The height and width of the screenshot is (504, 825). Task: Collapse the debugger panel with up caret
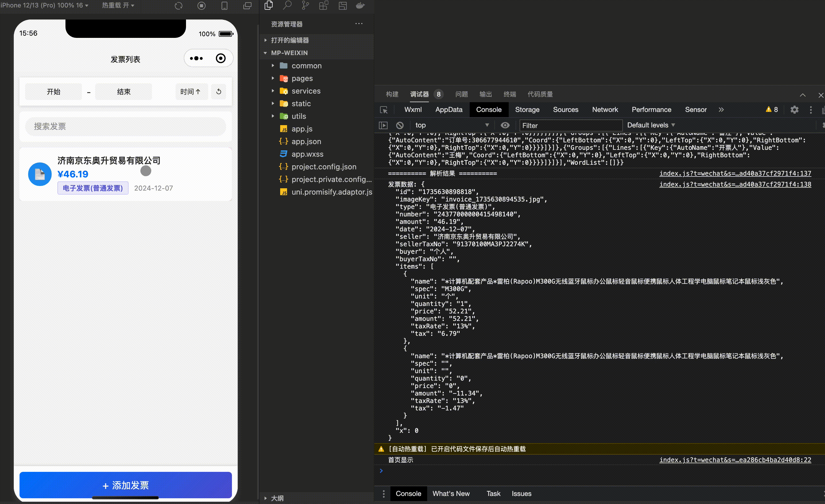803,95
